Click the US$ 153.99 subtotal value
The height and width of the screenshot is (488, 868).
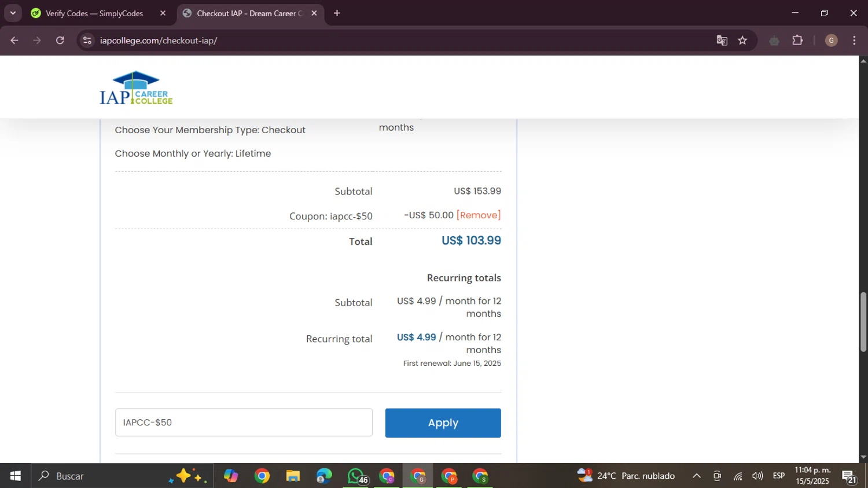click(x=477, y=191)
